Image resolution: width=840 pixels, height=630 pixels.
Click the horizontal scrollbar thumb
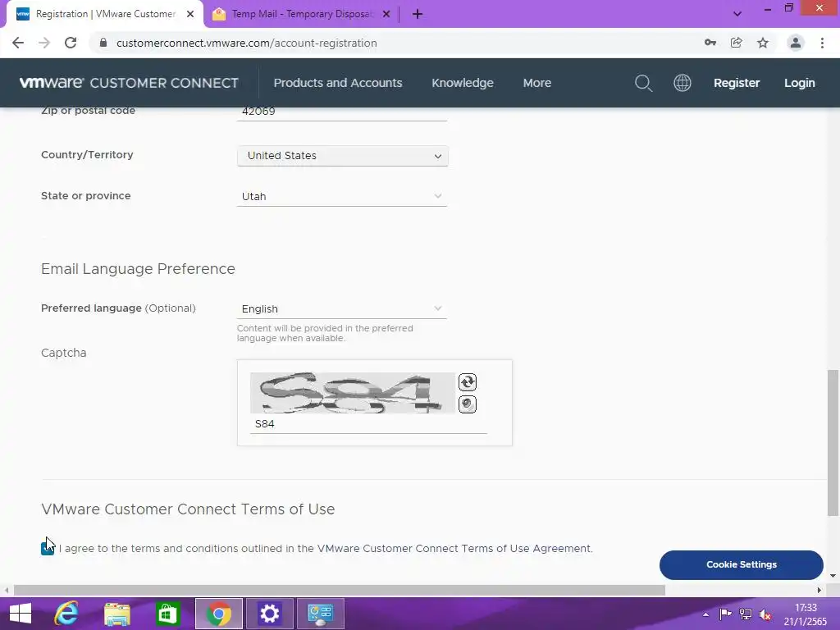[x=340, y=591]
